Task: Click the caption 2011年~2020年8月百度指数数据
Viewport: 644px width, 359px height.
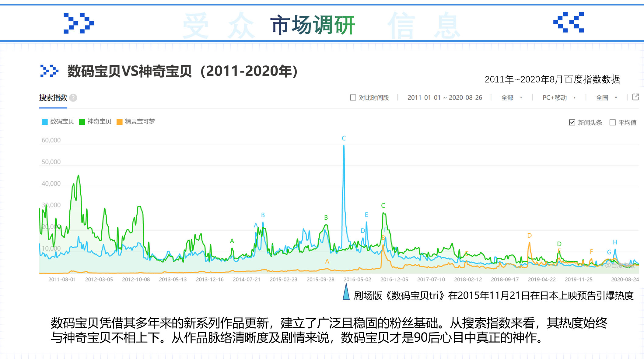Action: tap(552, 79)
